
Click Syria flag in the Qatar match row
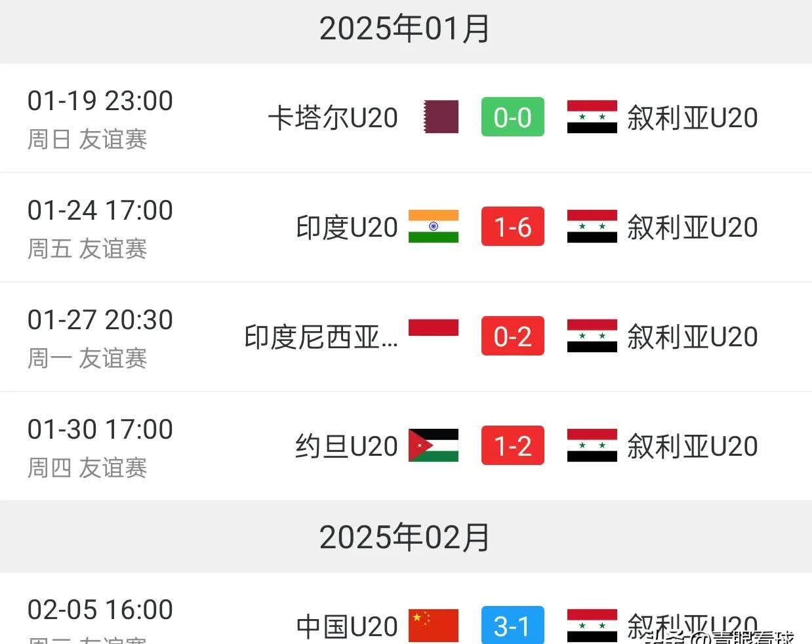[x=592, y=117]
